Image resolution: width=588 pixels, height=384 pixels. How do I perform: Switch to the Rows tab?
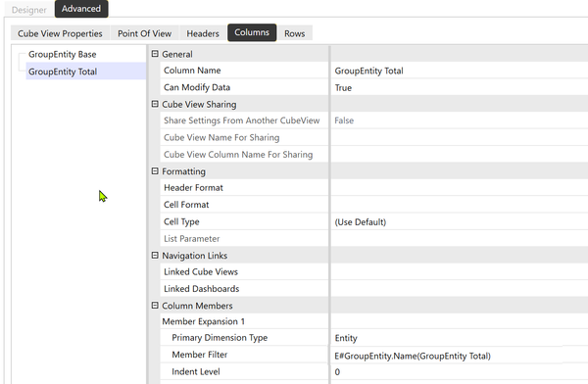(x=294, y=33)
